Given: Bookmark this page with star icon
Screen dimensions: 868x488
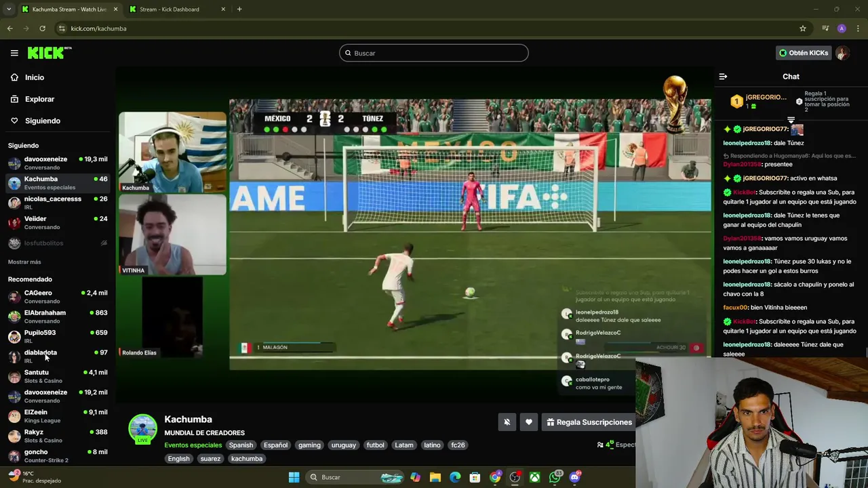Looking at the screenshot, I should (803, 28).
